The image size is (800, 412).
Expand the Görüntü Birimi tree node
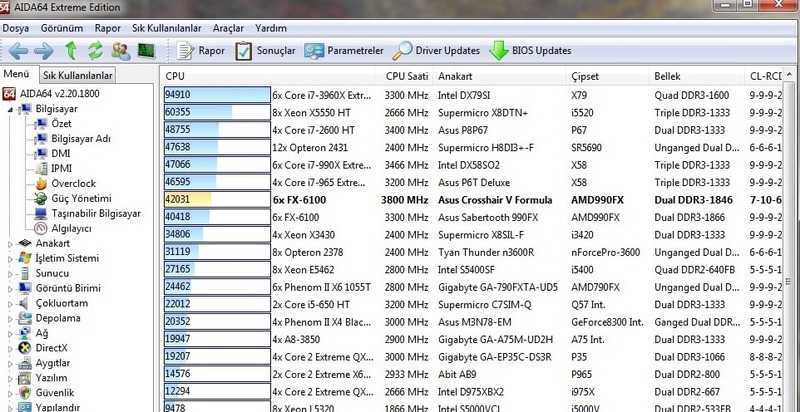pos(10,288)
